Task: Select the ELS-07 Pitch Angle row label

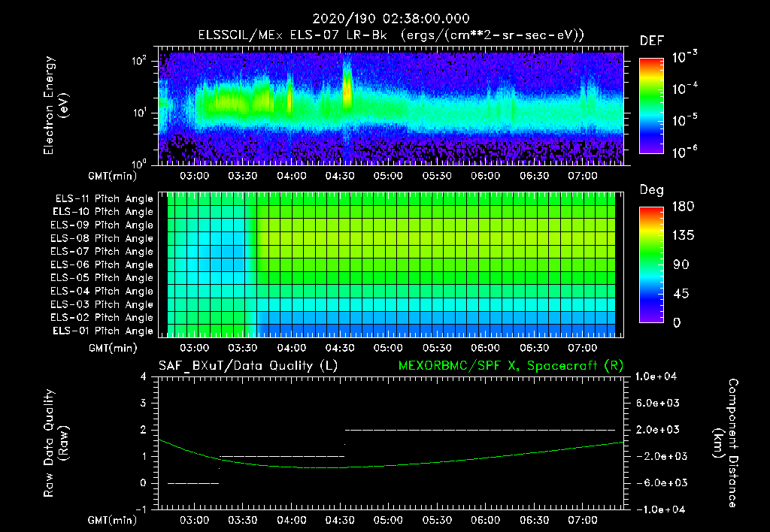Action: click(102, 251)
